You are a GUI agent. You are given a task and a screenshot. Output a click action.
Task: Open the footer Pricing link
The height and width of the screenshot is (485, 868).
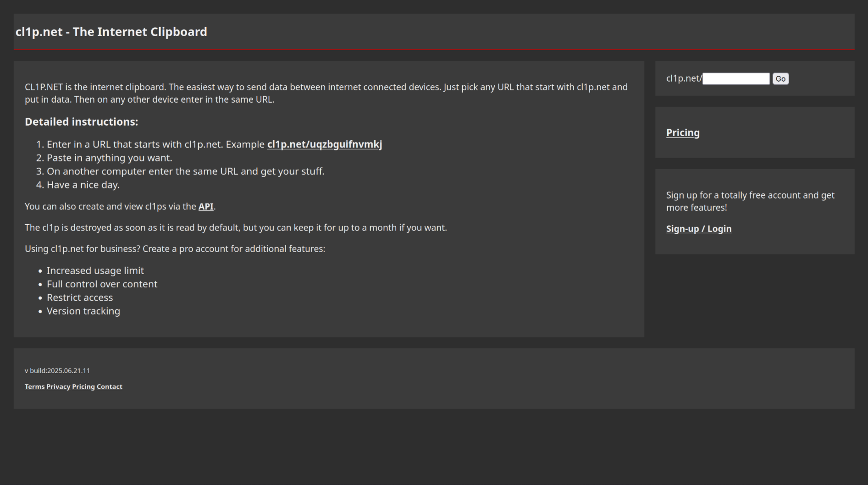click(83, 387)
